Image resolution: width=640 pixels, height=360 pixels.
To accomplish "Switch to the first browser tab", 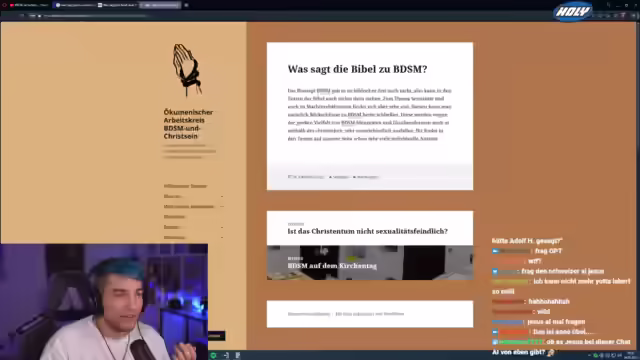I will pos(29,5).
